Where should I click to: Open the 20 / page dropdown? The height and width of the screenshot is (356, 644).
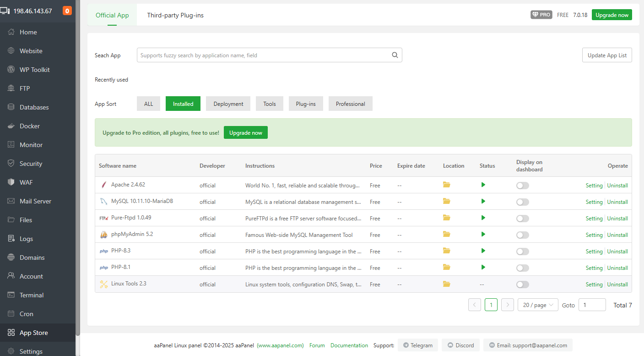(x=537, y=305)
